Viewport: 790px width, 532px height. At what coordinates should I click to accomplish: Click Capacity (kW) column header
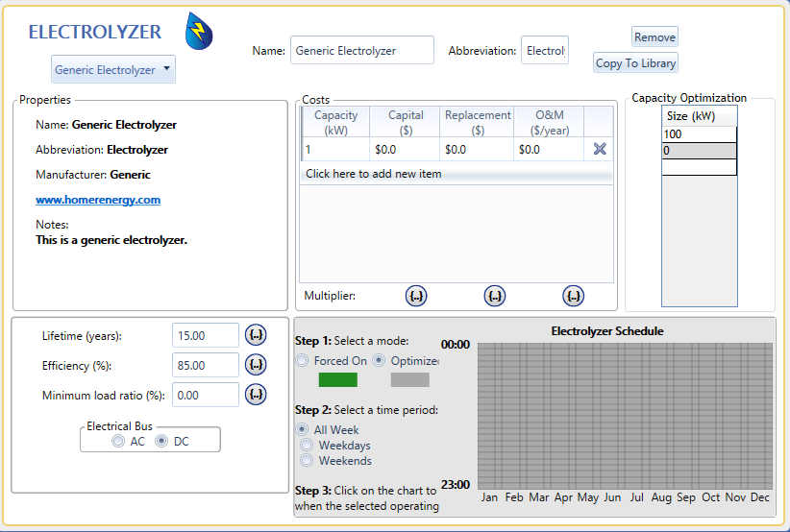coord(336,122)
